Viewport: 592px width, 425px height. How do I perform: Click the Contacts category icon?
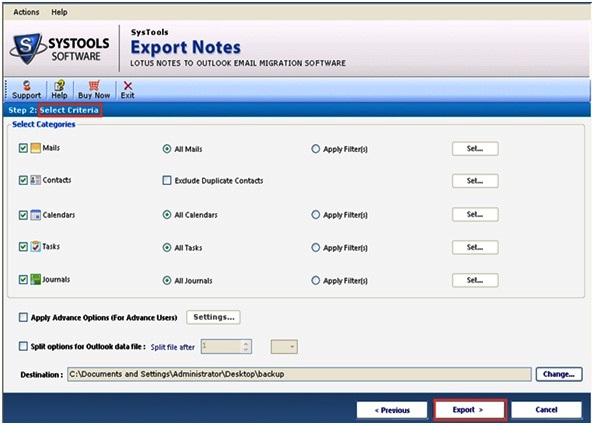pos(35,180)
